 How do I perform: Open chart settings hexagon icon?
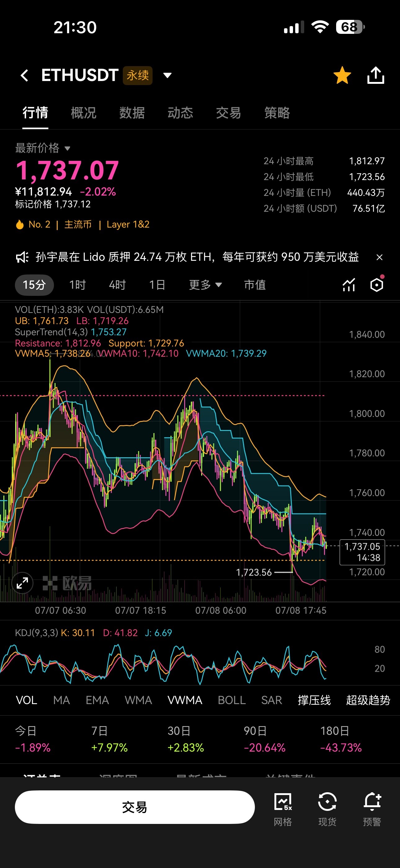tap(377, 285)
